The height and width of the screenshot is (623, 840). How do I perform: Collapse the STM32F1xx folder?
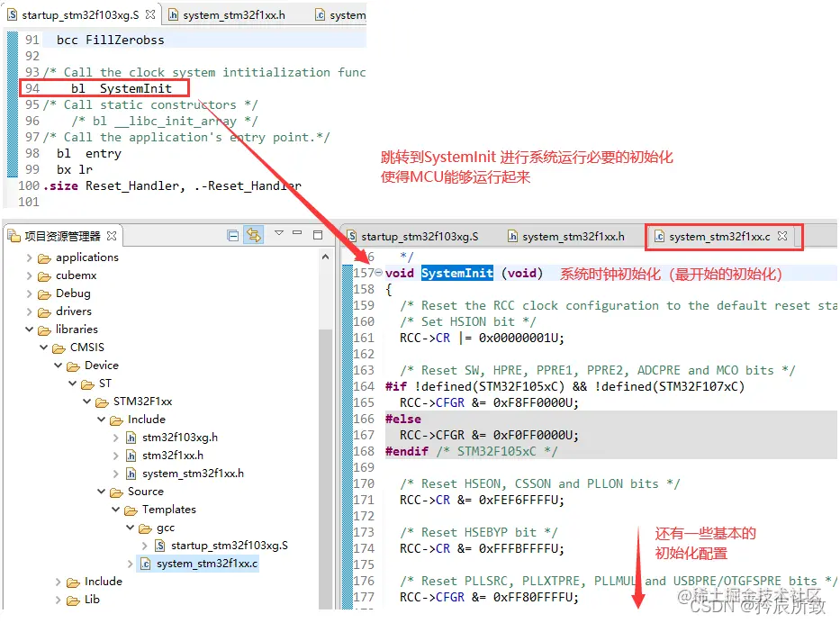[x=87, y=402]
